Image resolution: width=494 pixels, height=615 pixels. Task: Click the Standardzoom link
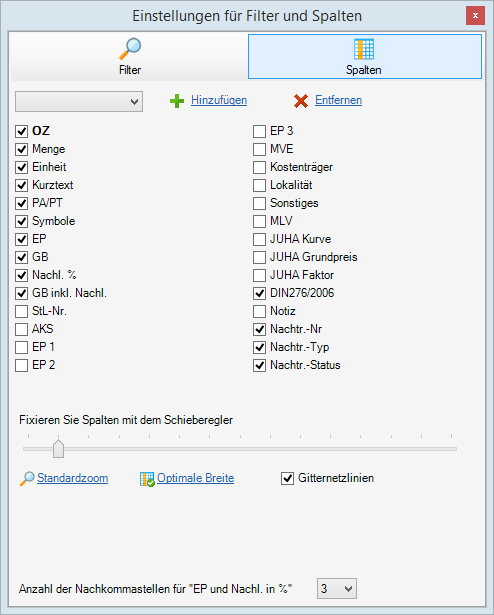pos(73,478)
